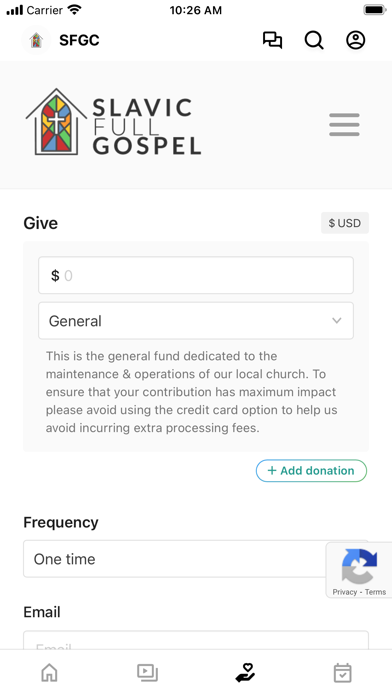392x696 pixels.
Task: Open the user profile icon
Action: [x=356, y=40]
